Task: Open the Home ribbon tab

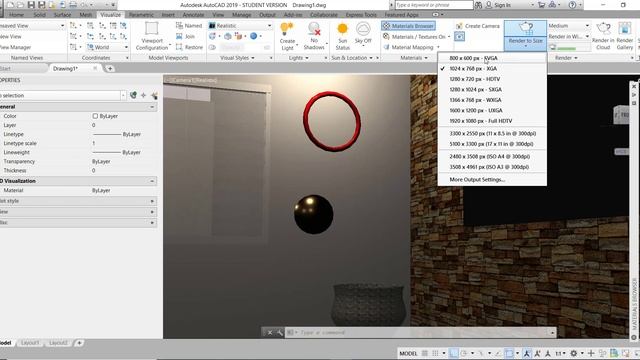Action: [16, 15]
